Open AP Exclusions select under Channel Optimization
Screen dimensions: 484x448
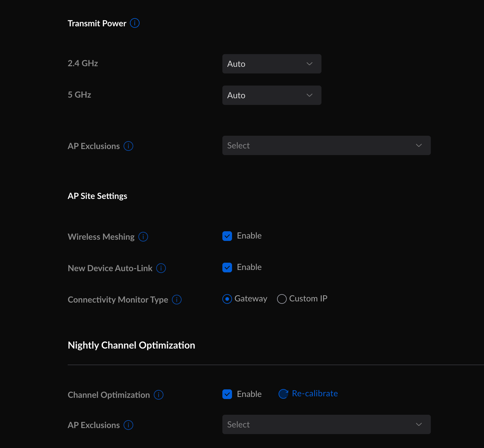[326, 424]
